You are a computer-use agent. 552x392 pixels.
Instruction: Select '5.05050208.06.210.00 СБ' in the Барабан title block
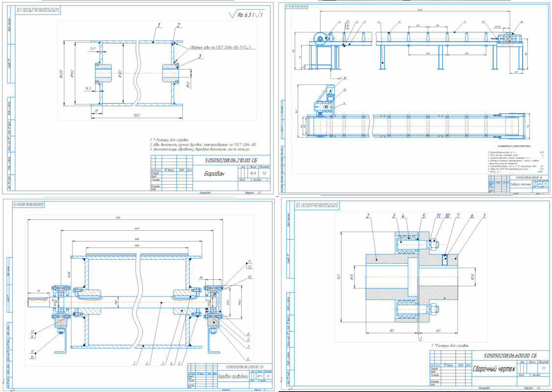point(231,160)
